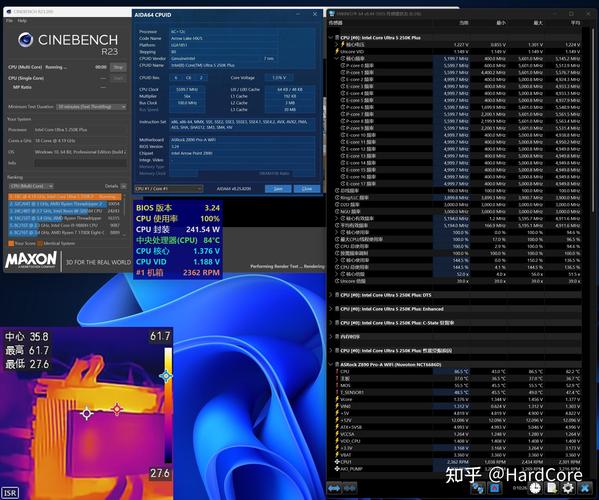Screen dimensions: 599x500
Task: Click the 241.54 W CPU package power value
Action: (x=203, y=230)
